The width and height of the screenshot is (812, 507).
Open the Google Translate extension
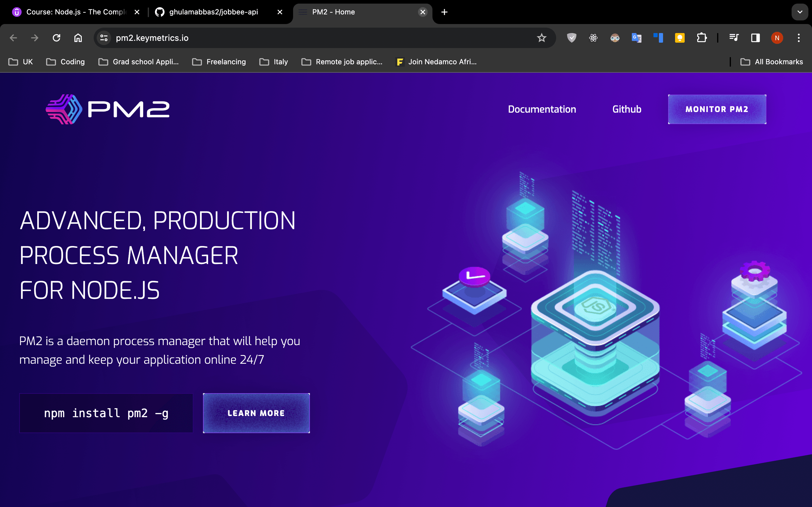636,38
